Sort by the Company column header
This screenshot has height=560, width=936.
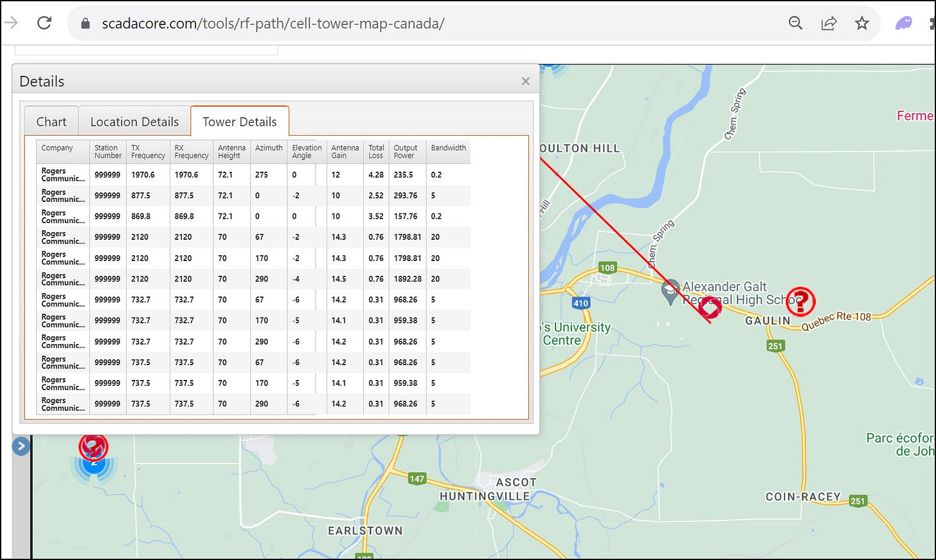click(x=63, y=152)
